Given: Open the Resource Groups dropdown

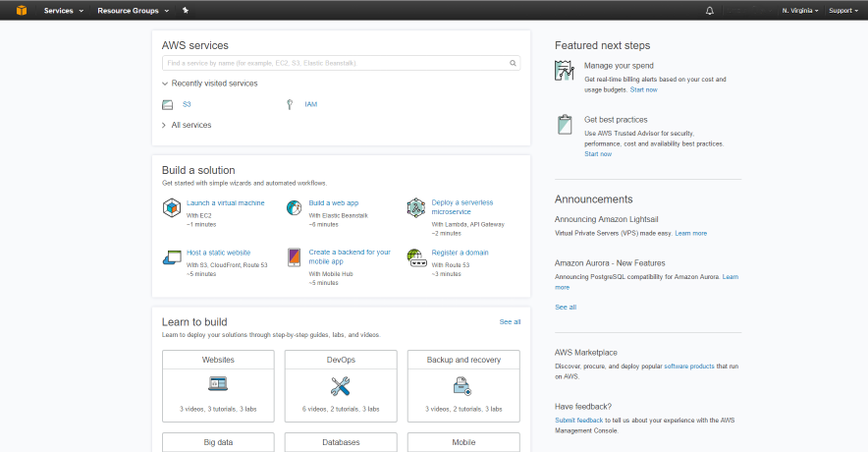Looking at the screenshot, I should click(134, 11).
